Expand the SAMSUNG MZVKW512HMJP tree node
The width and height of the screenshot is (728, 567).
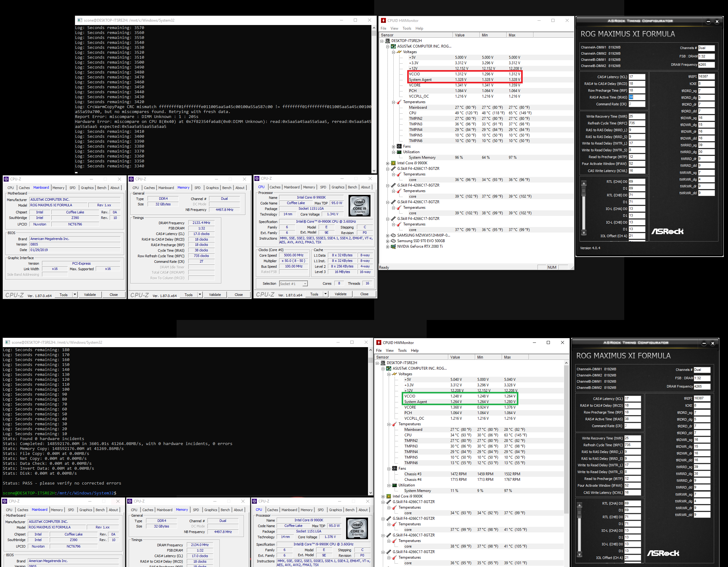pos(387,236)
